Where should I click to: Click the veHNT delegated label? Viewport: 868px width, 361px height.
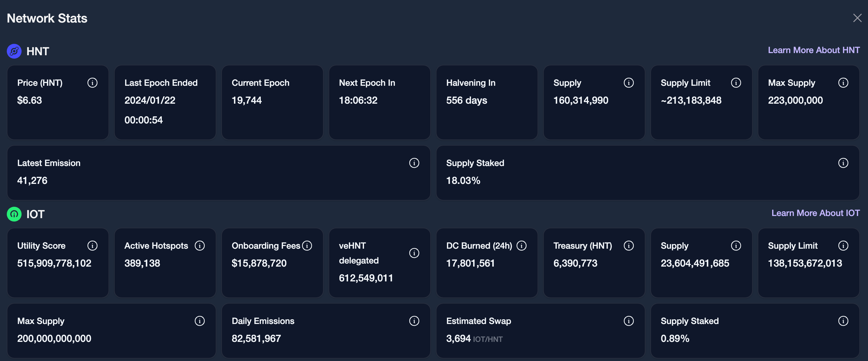coord(359,253)
